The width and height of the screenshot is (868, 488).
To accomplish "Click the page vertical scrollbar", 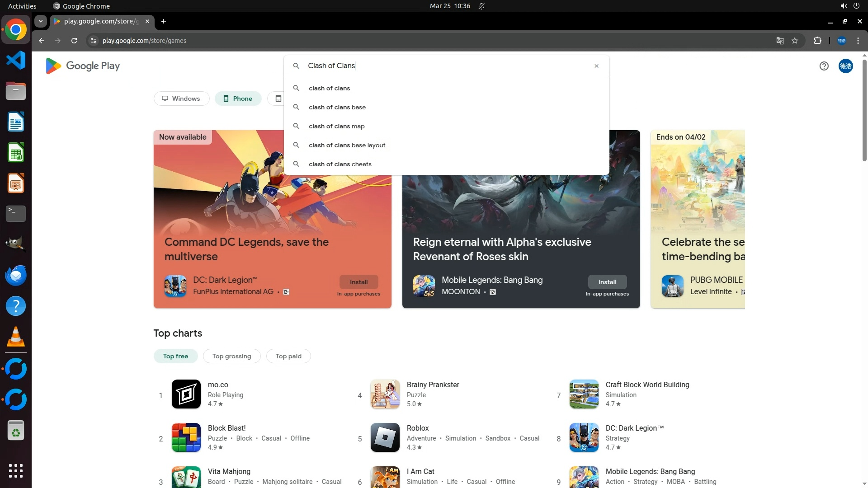I will click(x=864, y=111).
